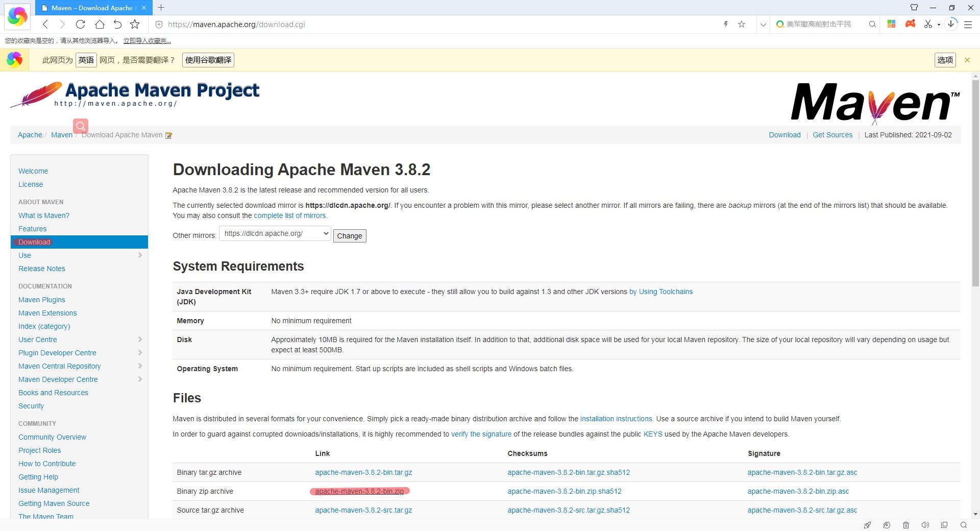Click the site security shield icon
This screenshot has width=980, height=531.
[159, 24]
